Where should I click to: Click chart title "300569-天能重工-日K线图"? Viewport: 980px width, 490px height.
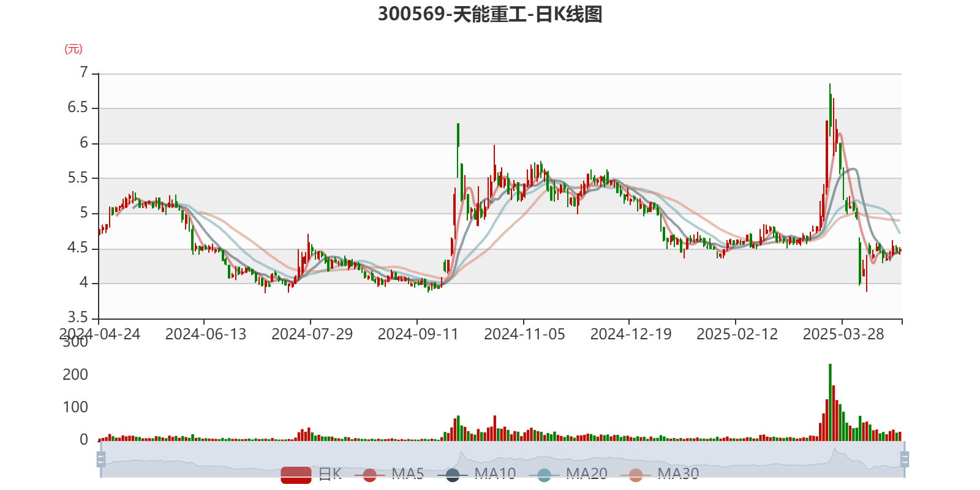[x=490, y=14]
